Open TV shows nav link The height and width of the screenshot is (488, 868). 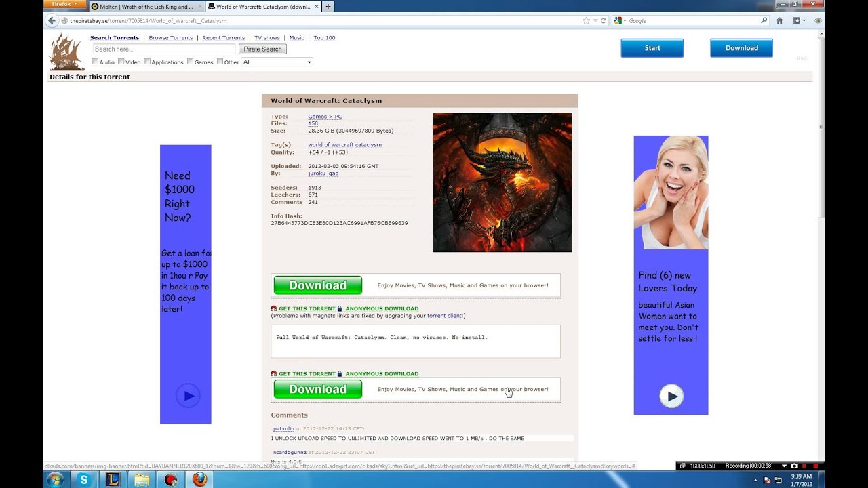(x=267, y=38)
